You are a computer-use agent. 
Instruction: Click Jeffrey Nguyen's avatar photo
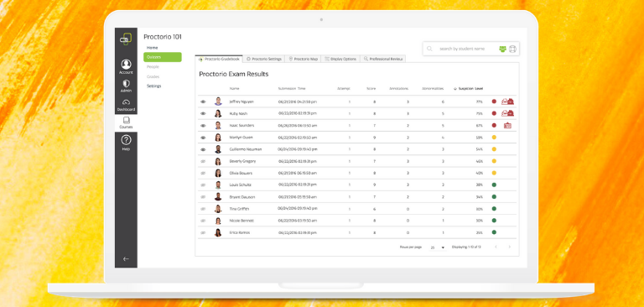point(218,101)
